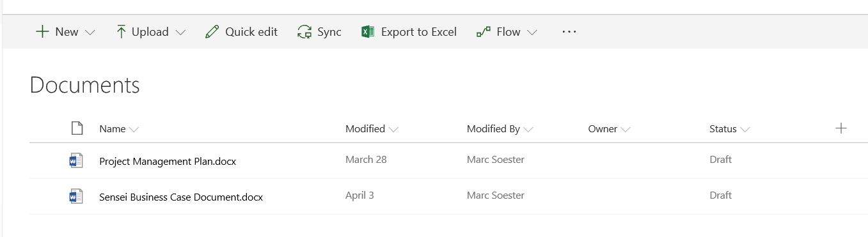The width and height of the screenshot is (868, 237).
Task: Click the Quick edit pencil icon
Action: pyautogui.click(x=212, y=32)
